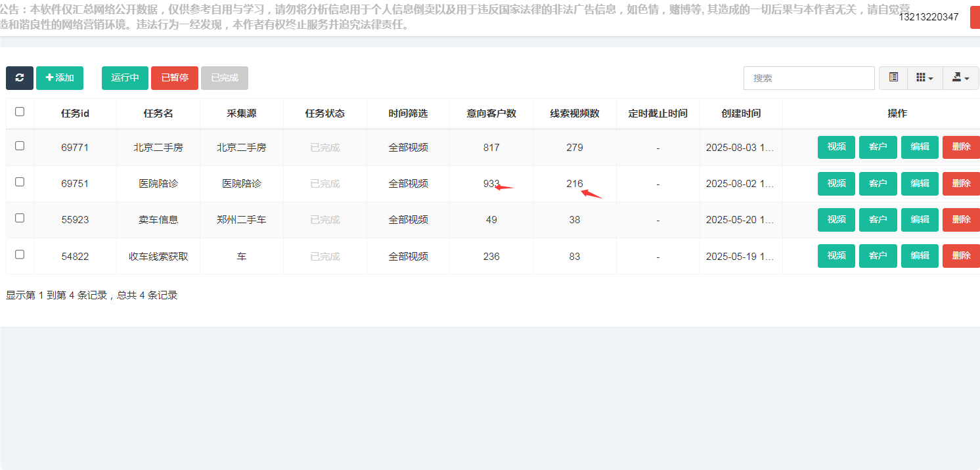980x470 pixels.
Task: Click the records summary text 显示第 1 到第 4 条记录
Action: (x=56, y=295)
